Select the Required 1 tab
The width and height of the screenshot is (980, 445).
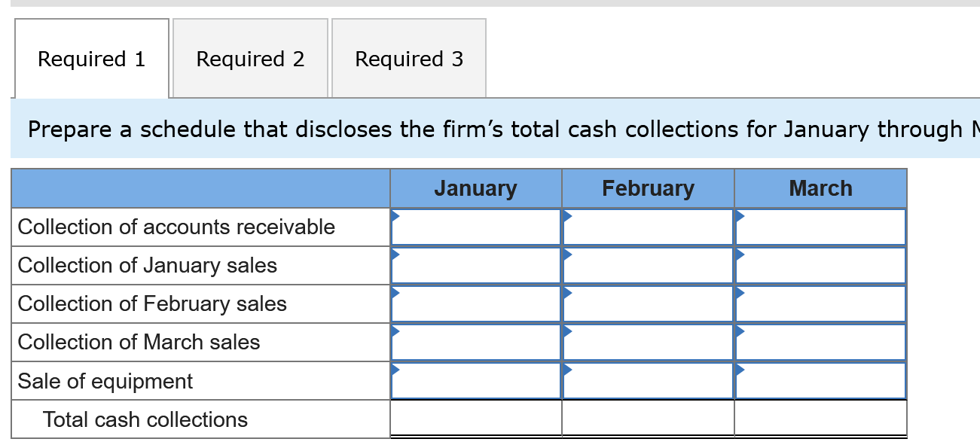pyautogui.click(x=91, y=58)
